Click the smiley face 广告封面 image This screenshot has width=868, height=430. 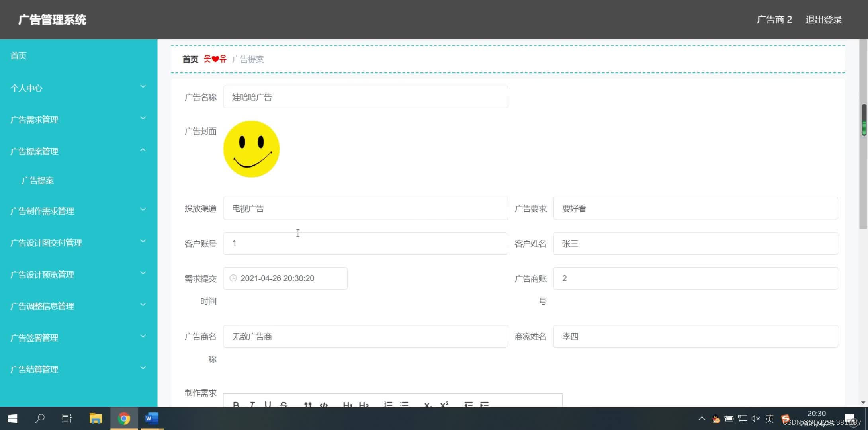tap(251, 149)
